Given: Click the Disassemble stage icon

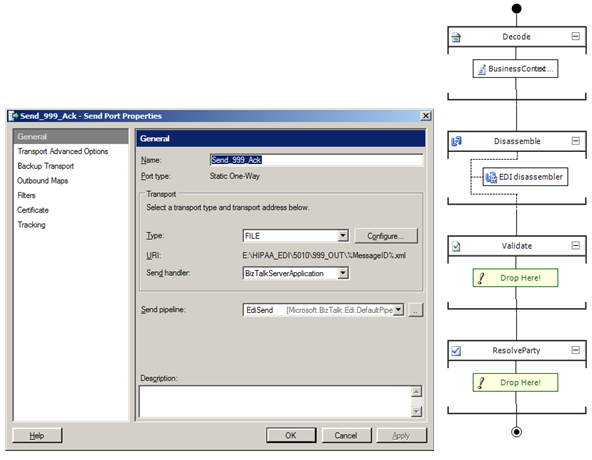Looking at the screenshot, I should [x=456, y=141].
